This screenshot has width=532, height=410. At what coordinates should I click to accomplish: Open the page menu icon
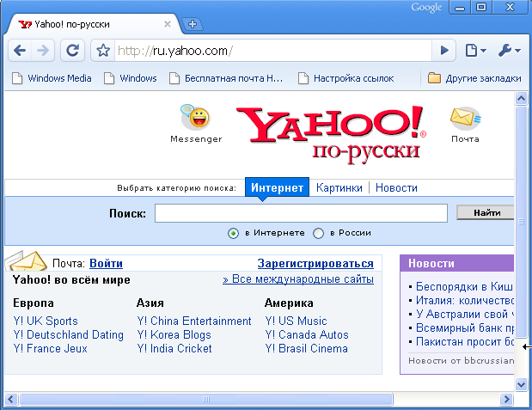pos(475,51)
